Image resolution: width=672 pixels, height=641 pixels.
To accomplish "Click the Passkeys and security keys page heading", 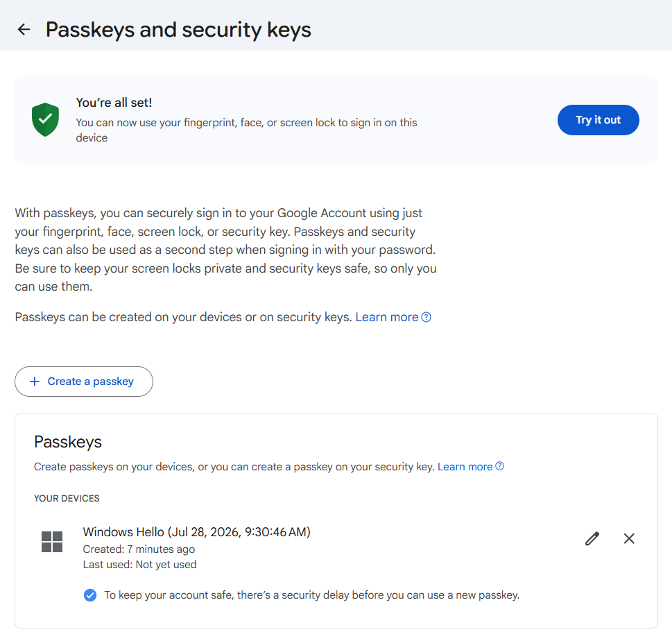I will pos(178,30).
